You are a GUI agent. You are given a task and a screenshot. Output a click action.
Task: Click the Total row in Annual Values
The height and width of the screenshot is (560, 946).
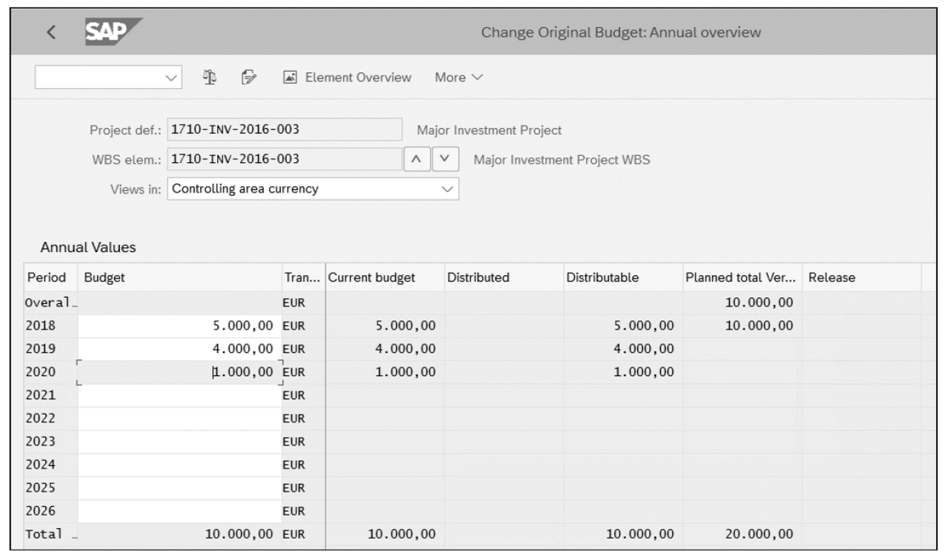(49, 533)
